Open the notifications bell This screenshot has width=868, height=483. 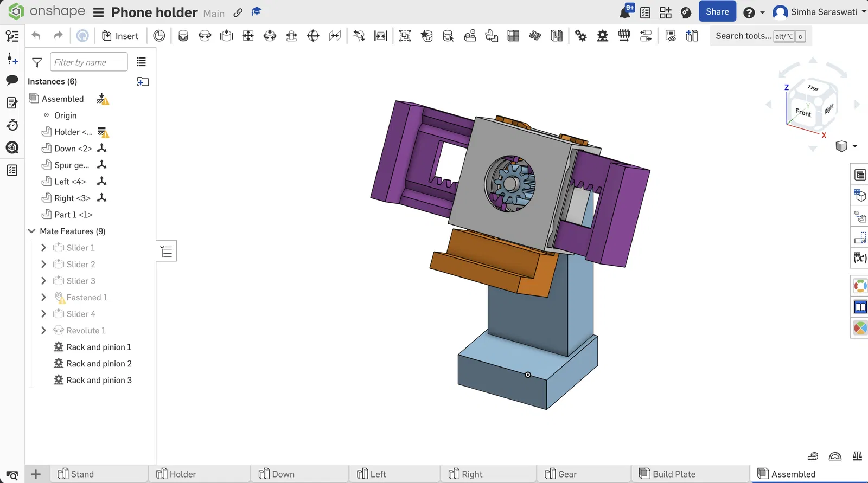click(x=626, y=12)
